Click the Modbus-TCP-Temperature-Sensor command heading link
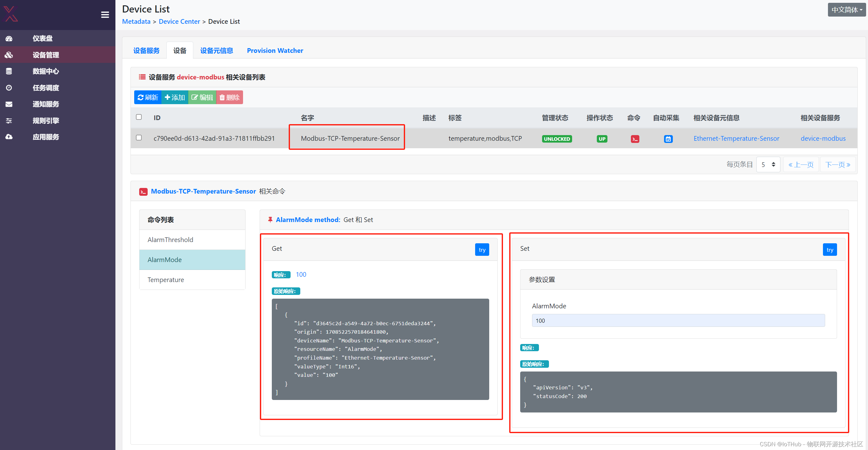 203,191
